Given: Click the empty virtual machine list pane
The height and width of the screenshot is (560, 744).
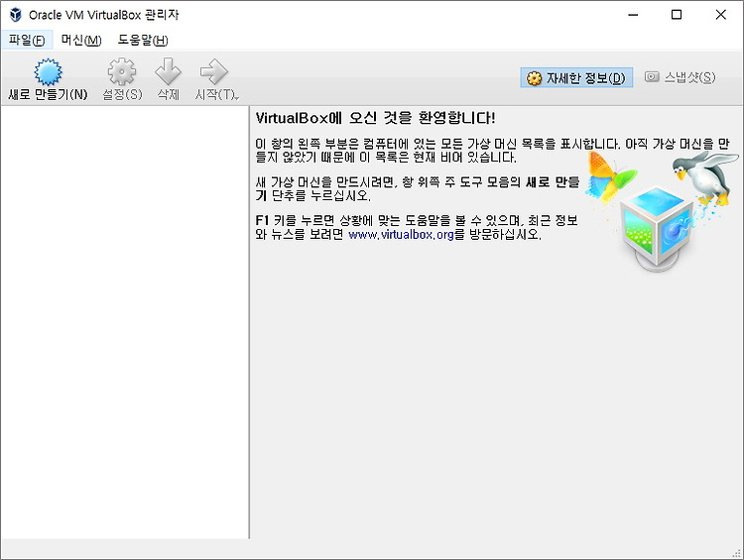Looking at the screenshot, I should (124, 322).
